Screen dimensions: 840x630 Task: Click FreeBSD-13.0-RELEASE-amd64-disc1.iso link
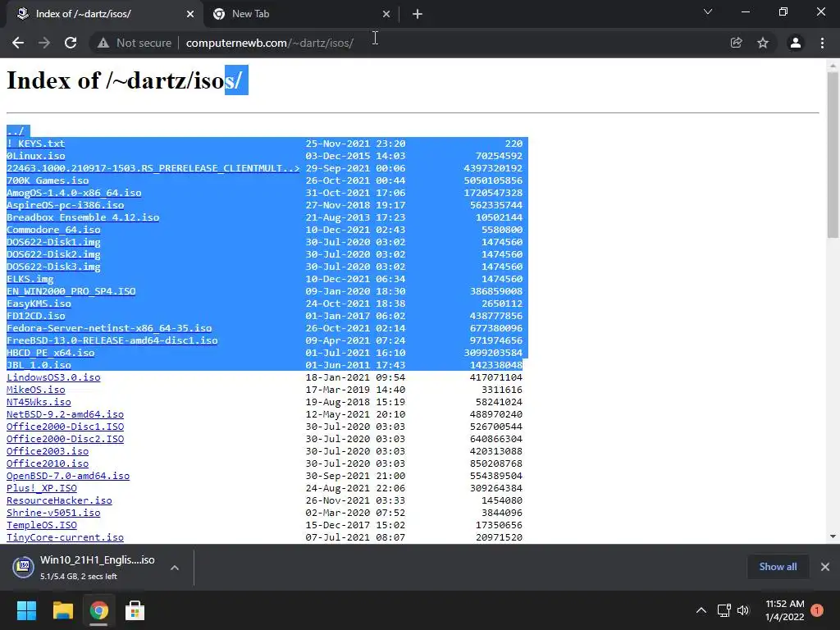112,340
